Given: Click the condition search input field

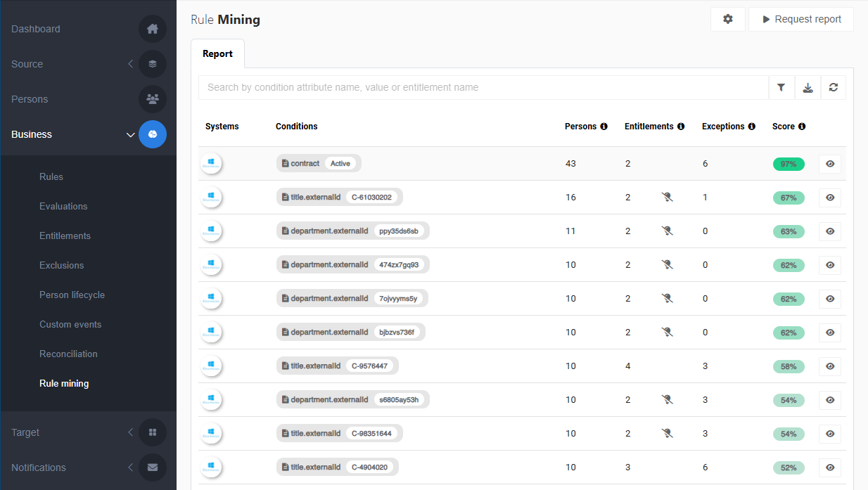Looking at the screenshot, I should pos(483,88).
